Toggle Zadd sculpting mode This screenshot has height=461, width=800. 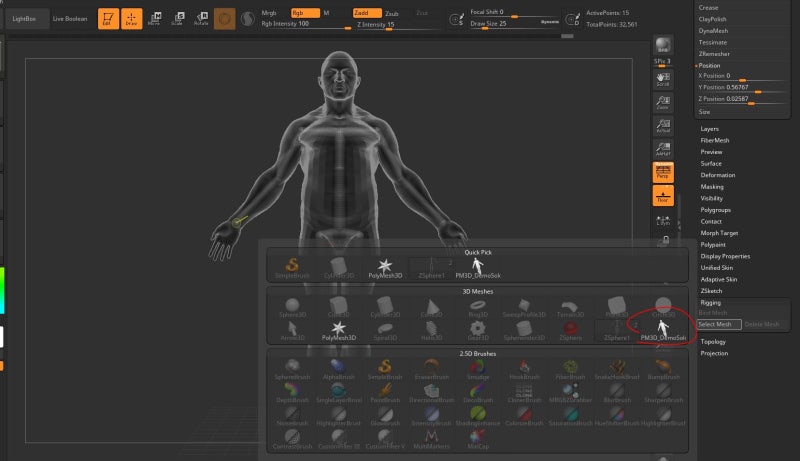point(367,13)
